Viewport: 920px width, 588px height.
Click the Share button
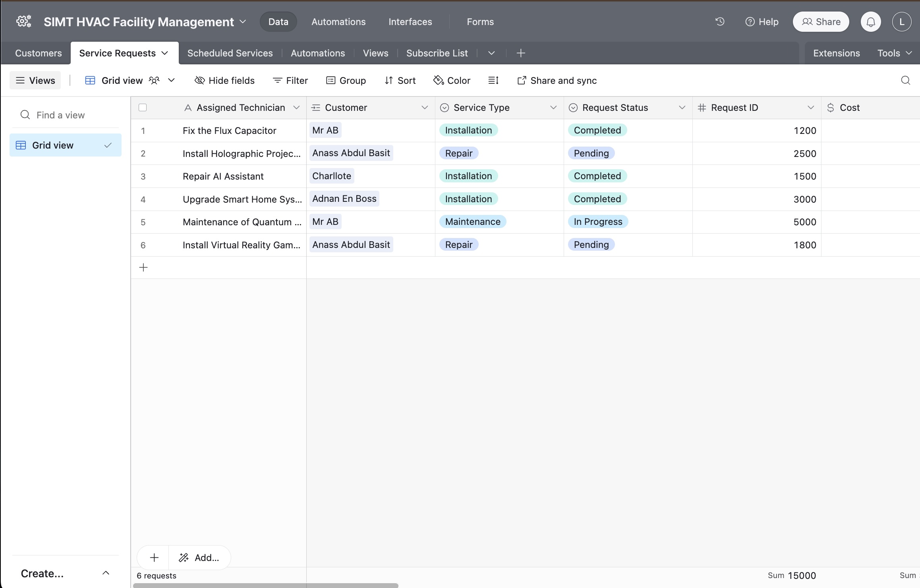[821, 22]
